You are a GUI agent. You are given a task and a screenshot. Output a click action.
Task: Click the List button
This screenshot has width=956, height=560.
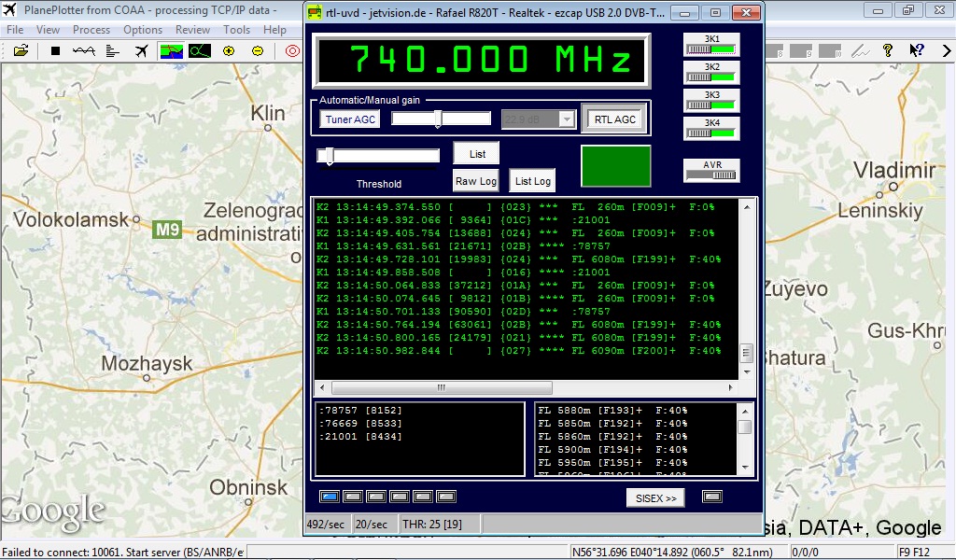click(x=477, y=154)
